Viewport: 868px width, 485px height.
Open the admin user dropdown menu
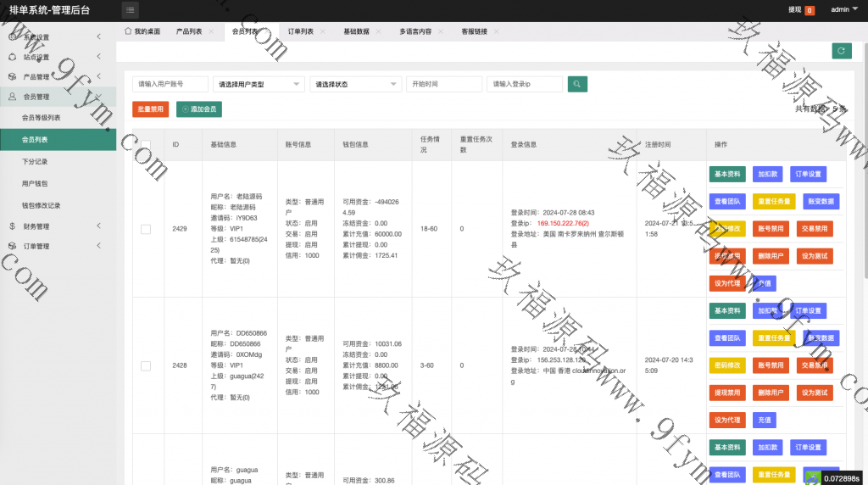(843, 10)
